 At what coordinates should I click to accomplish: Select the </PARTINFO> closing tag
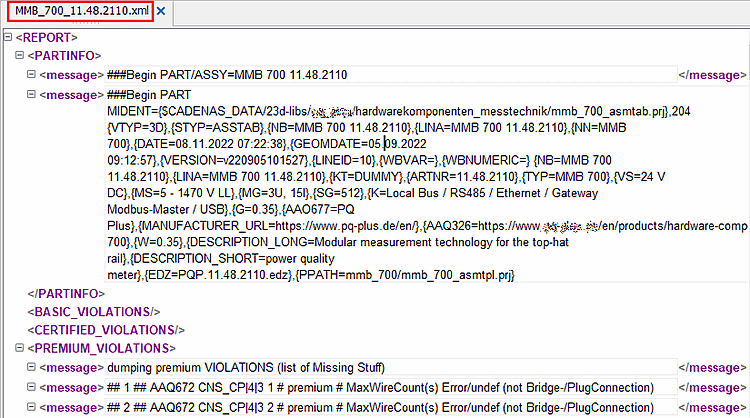66,294
